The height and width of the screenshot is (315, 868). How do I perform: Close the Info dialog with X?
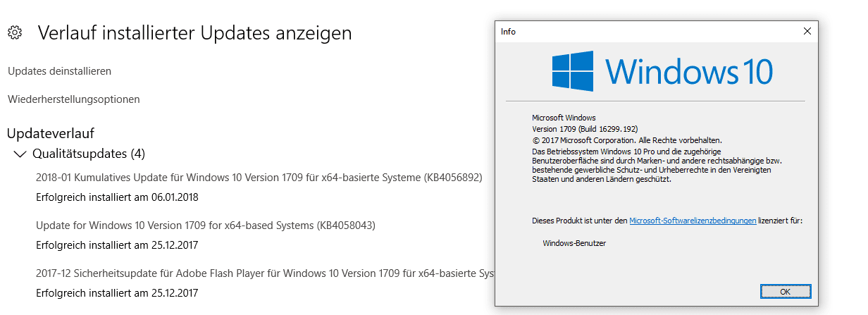pos(807,31)
